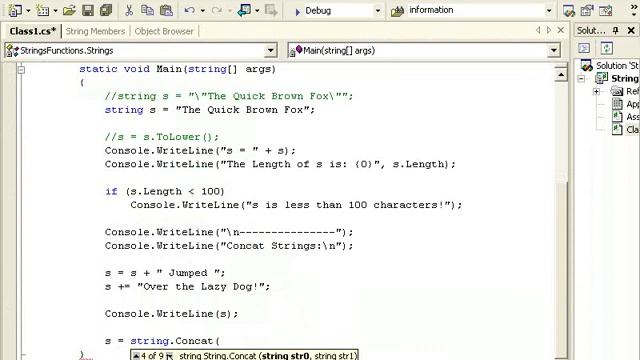This screenshot has width=640, height=360.
Task: Open the 'information' find box dropdown arrow
Action: coord(549,11)
